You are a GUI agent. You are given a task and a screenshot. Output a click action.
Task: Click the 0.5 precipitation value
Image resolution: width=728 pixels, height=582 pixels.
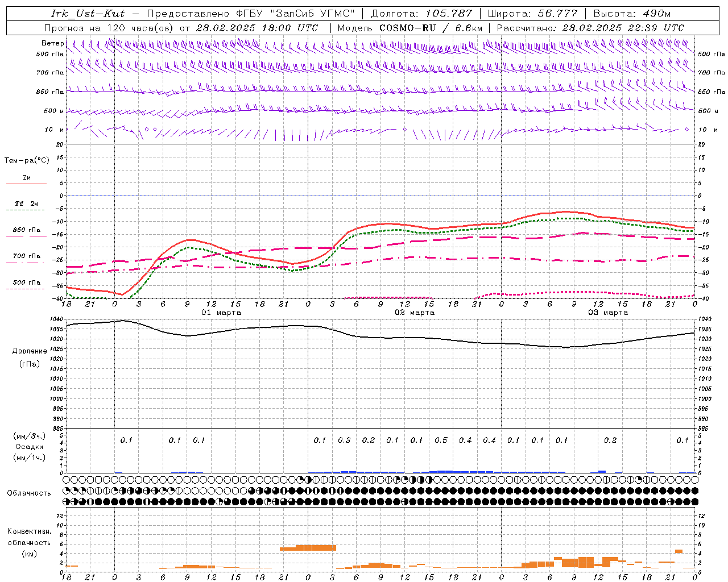click(441, 440)
